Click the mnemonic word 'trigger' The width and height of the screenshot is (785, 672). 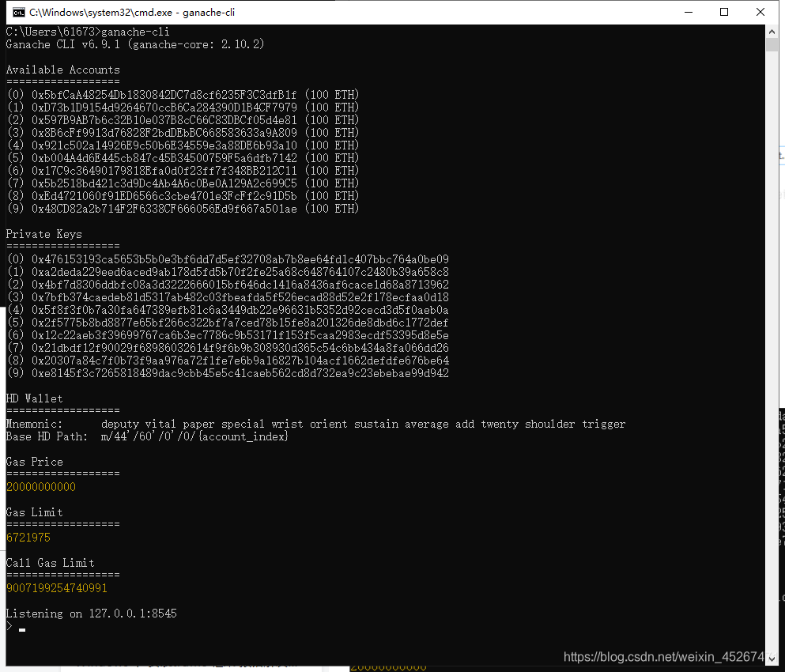pos(604,424)
